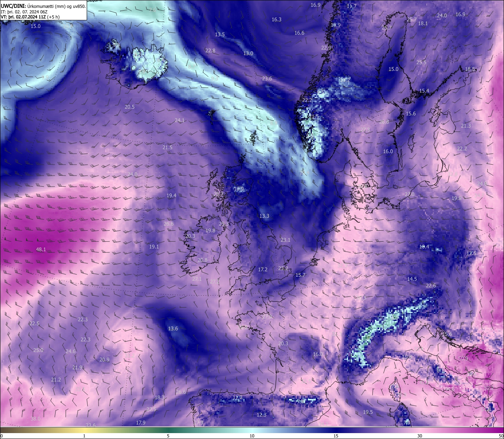Viewport: 504px width, 439px height.
Task: Click the 15.6 value in the Baltic
Action: point(411,114)
